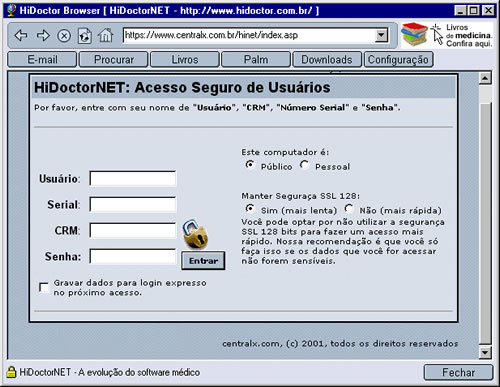This screenshot has height=387, width=500.
Task: Open the Livros tab
Action: pos(185,60)
